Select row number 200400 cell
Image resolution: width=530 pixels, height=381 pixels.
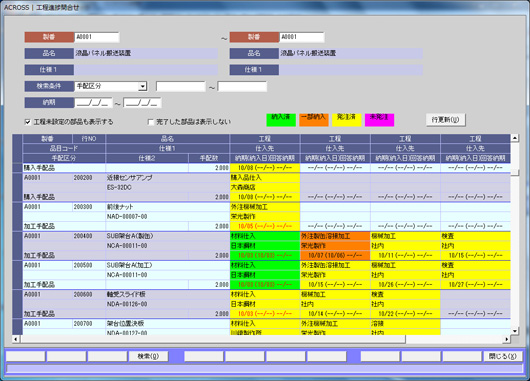[x=89, y=236]
